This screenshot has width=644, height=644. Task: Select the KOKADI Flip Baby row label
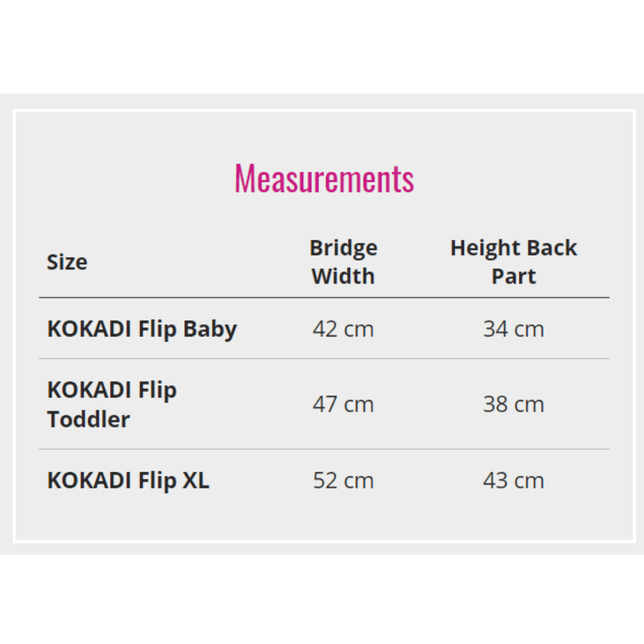[x=142, y=329]
